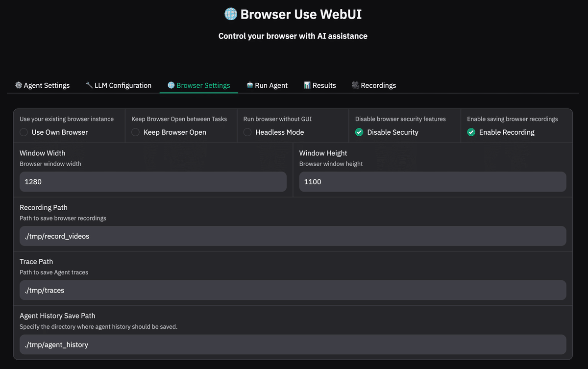
Task: Go to the Run Agent tab
Action: 267,85
